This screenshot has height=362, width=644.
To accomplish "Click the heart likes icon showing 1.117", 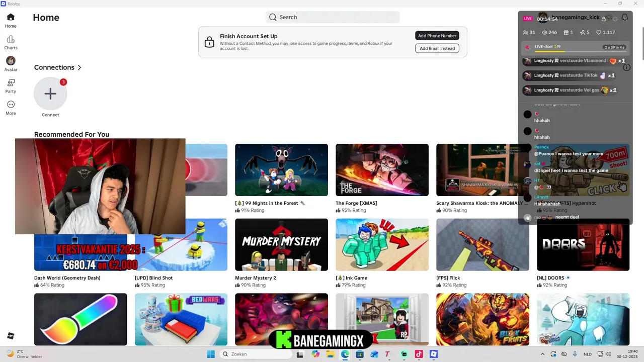I will pyautogui.click(x=599, y=32).
